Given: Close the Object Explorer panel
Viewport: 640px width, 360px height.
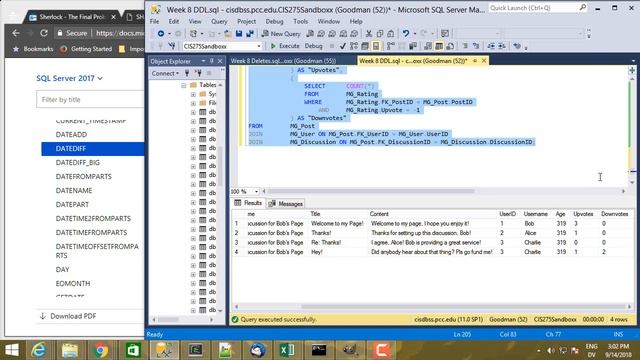Looking at the screenshot, I should pyautogui.click(x=220, y=61).
